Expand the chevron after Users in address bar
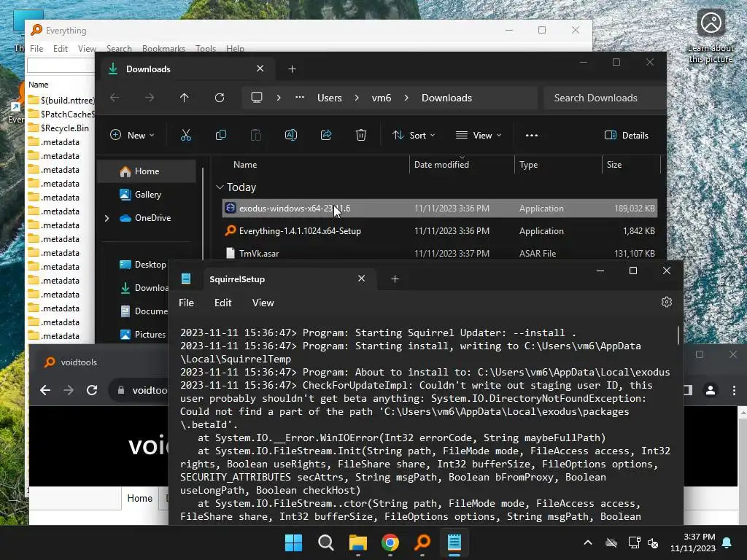This screenshot has width=747, height=560. (357, 98)
